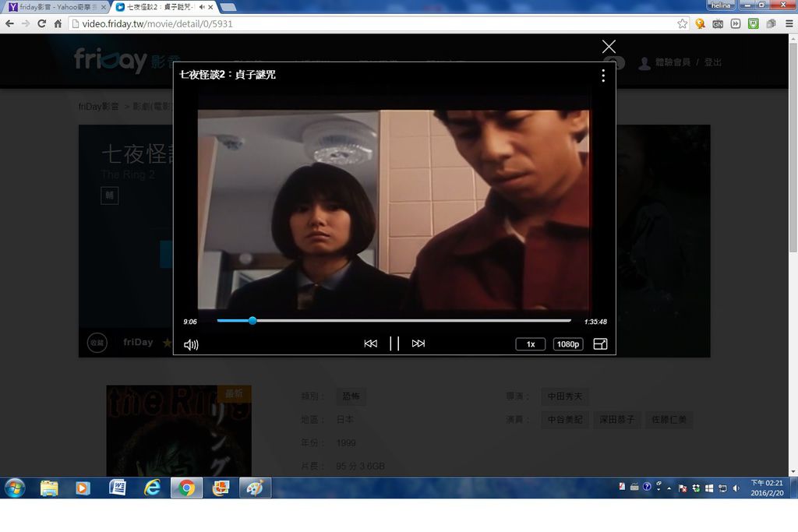Mute the video player volume
Screen dimensions: 798x532
point(192,344)
